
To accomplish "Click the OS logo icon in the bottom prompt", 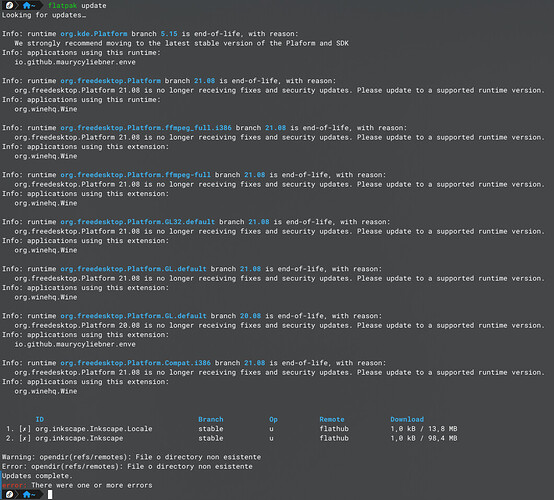I will coord(10,494).
